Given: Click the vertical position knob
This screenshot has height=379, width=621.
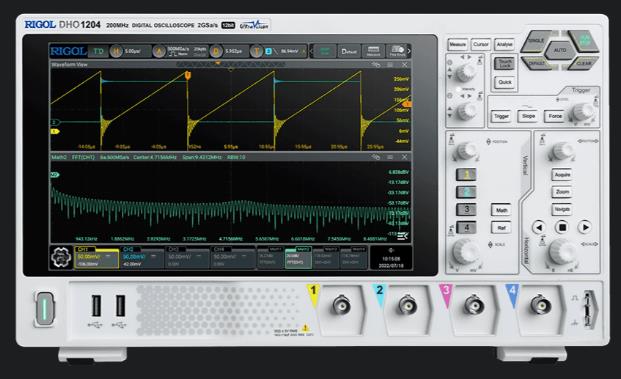Looking at the screenshot, I should 466,151.
